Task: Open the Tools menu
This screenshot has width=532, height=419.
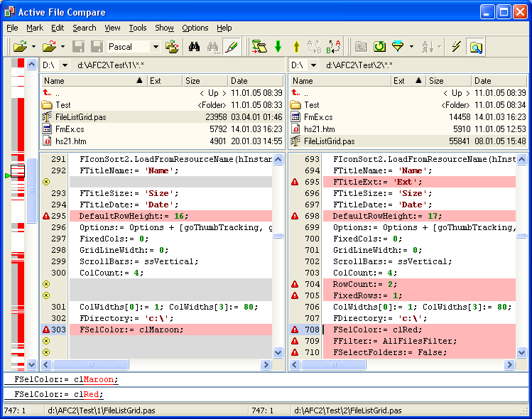Action: point(138,28)
